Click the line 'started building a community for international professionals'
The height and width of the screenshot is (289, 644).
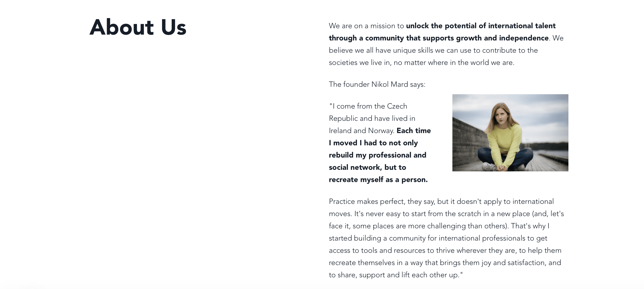(x=438, y=238)
